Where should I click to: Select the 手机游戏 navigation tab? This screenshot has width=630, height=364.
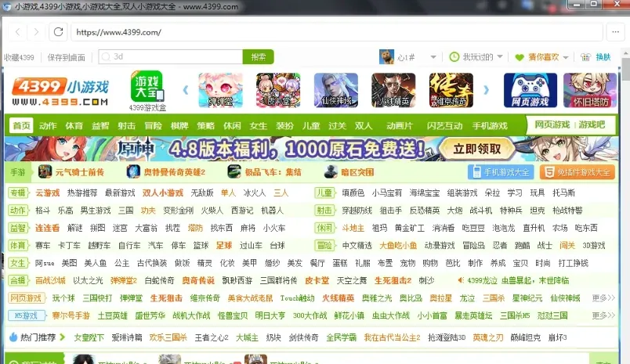pyautogui.click(x=490, y=125)
